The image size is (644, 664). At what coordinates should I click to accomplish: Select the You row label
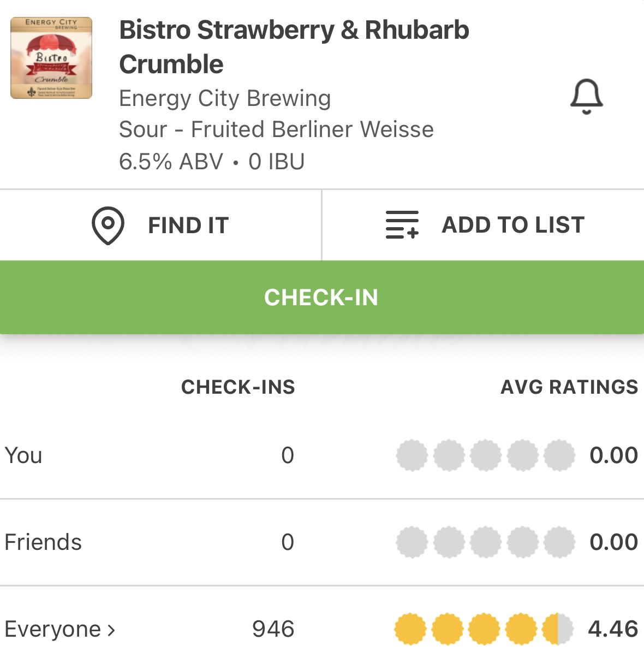coord(23,455)
